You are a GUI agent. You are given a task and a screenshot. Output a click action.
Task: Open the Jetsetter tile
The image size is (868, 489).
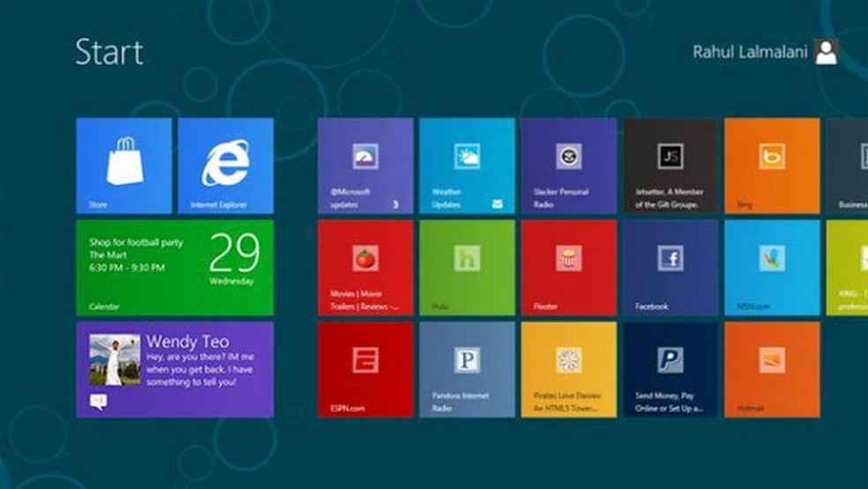pyautogui.click(x=670, y=166)
